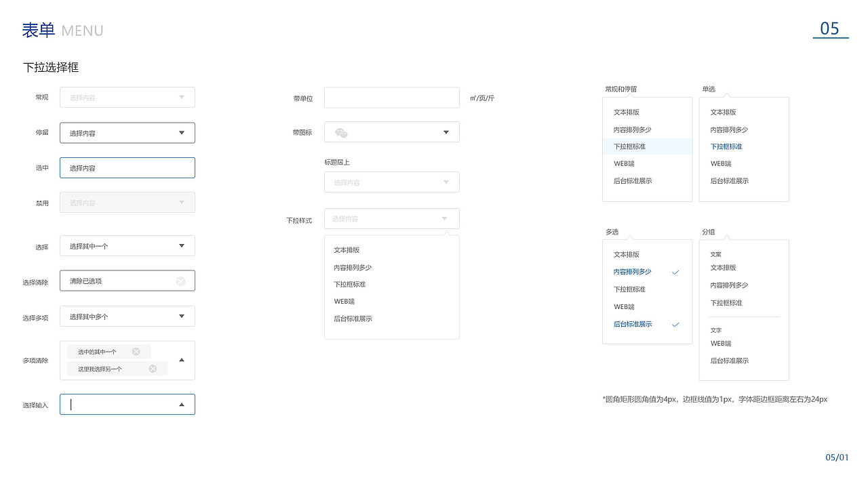
Task: Expand the 选择其中多个 dropdown arrow
Action: pyautogui.click(x=182, y=316)
